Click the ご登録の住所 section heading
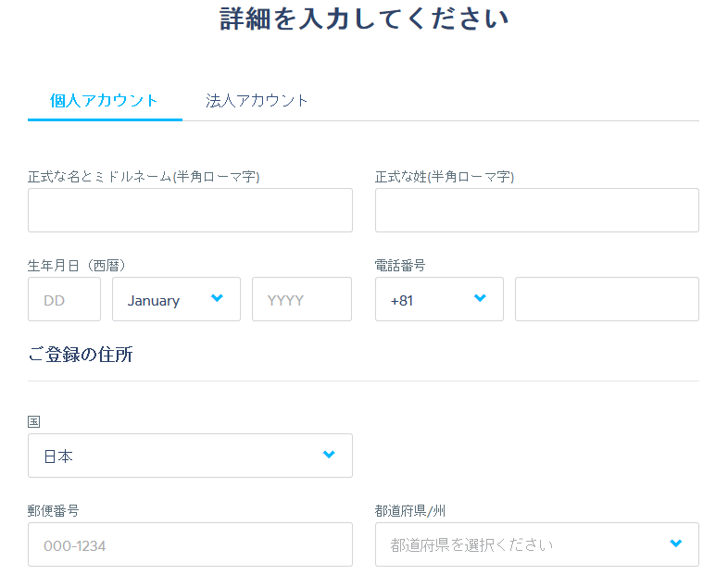Image resolution: width=728 pixels, height=575 pixels. (81, 355)
